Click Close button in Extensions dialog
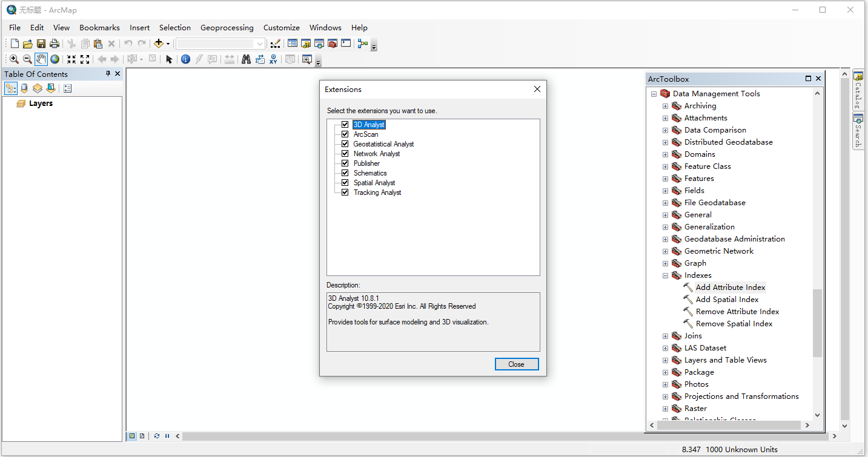 pos(517,364)
